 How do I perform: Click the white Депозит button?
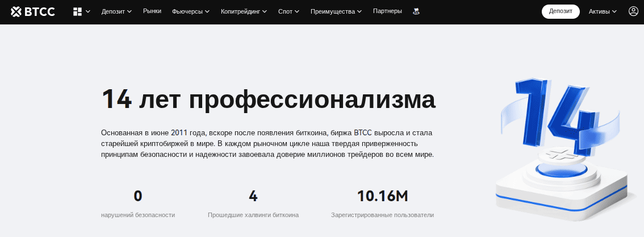[561, 11]
